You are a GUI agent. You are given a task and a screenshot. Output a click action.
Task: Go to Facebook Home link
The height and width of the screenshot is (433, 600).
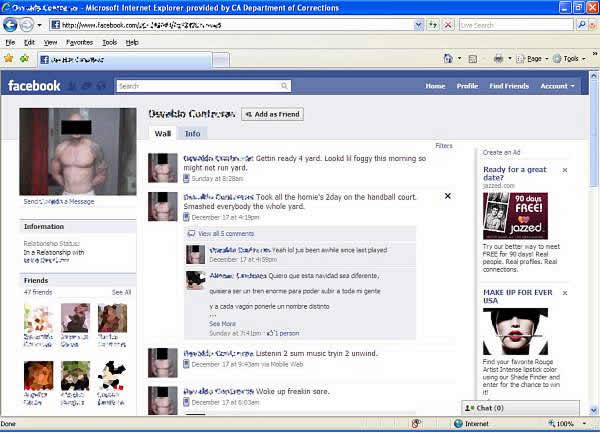[435, 86]
